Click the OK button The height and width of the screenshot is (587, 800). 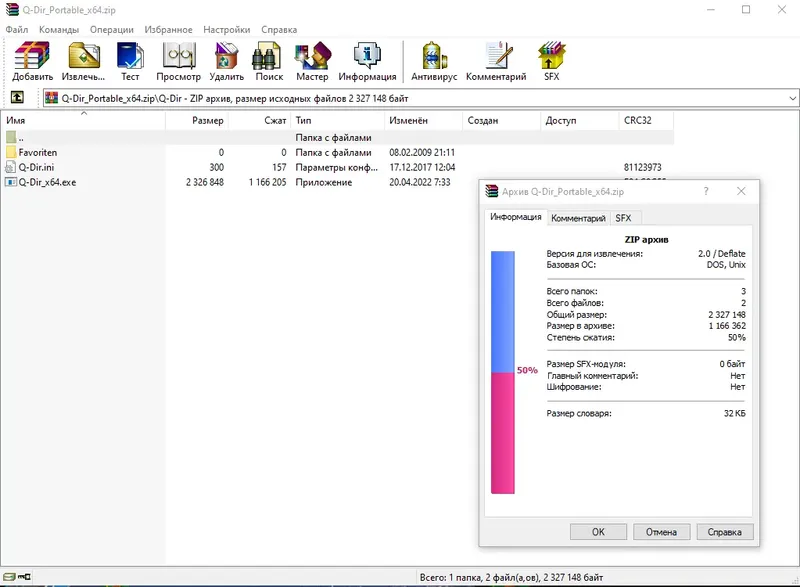598,531
